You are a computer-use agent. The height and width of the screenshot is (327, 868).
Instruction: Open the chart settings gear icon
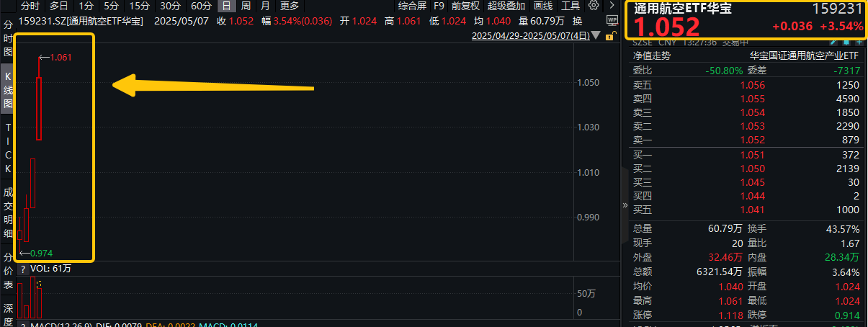[593, 6]
